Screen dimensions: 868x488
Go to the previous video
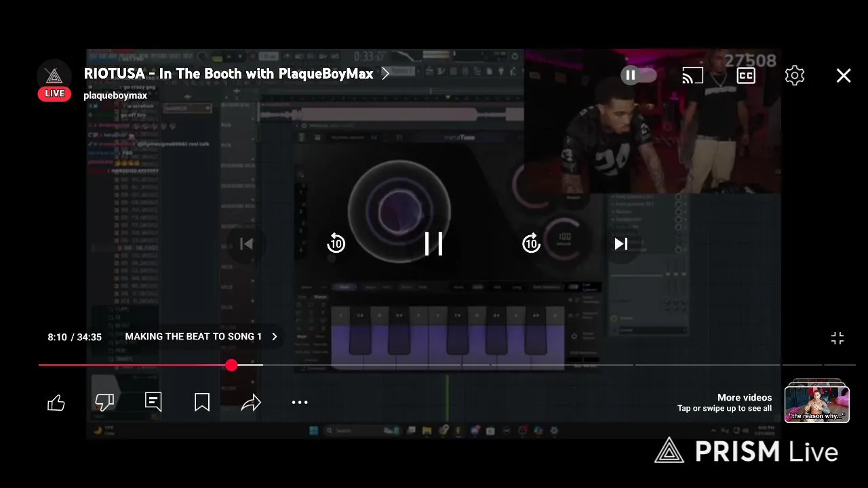[x=246, y=244]
